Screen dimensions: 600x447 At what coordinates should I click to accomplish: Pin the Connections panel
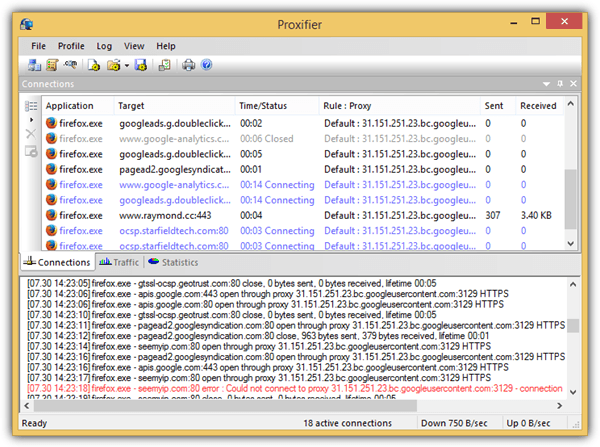point(560,83)
